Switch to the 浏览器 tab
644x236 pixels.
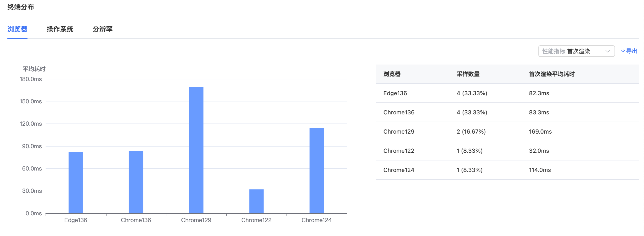tap(17, 29)
